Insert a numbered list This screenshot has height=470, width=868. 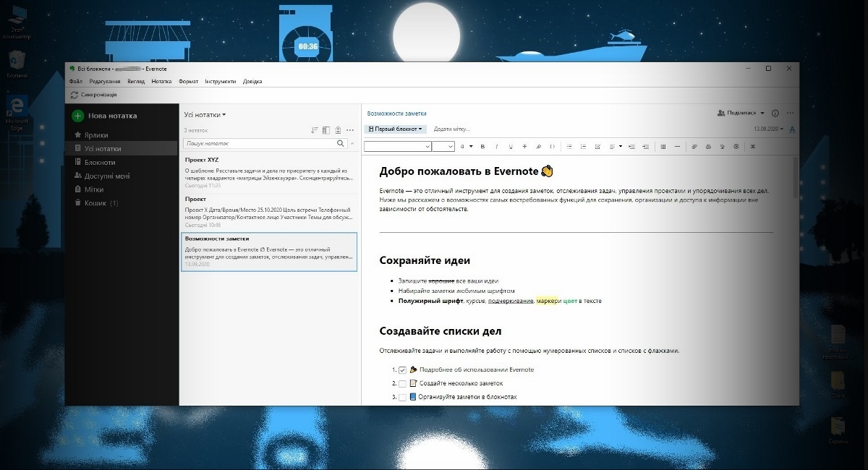[583, 146]
